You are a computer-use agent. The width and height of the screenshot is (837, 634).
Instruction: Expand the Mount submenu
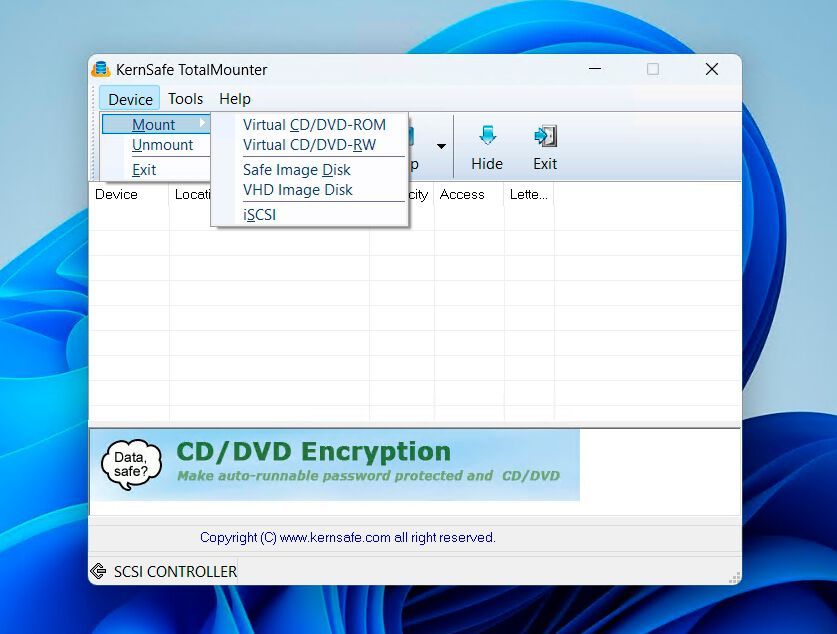(x=155, y=124)
